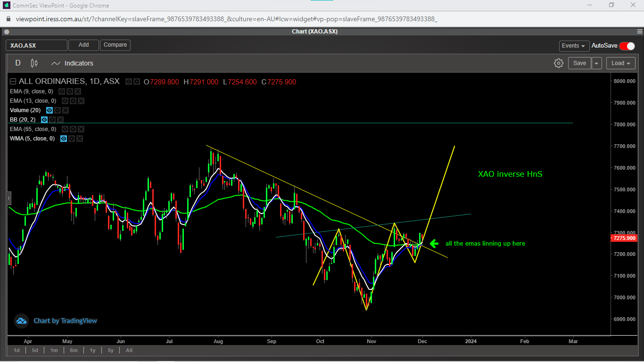Toggle visibility of ALL ORDINARIES series
644x362 pixels.
tap(129, 82)
